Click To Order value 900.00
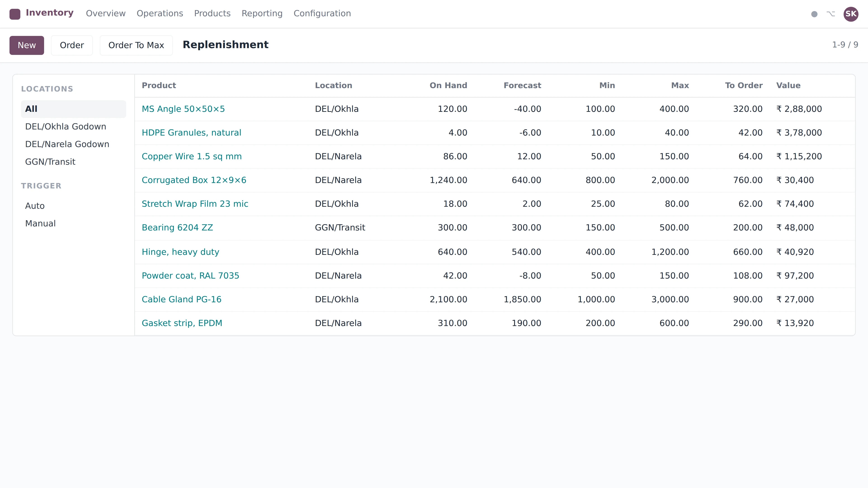 coord(748,299)
